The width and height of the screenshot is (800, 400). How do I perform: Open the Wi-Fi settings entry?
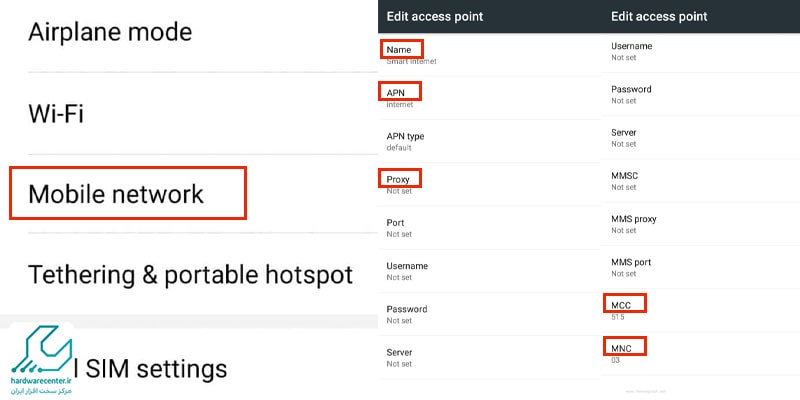[189, 113]
